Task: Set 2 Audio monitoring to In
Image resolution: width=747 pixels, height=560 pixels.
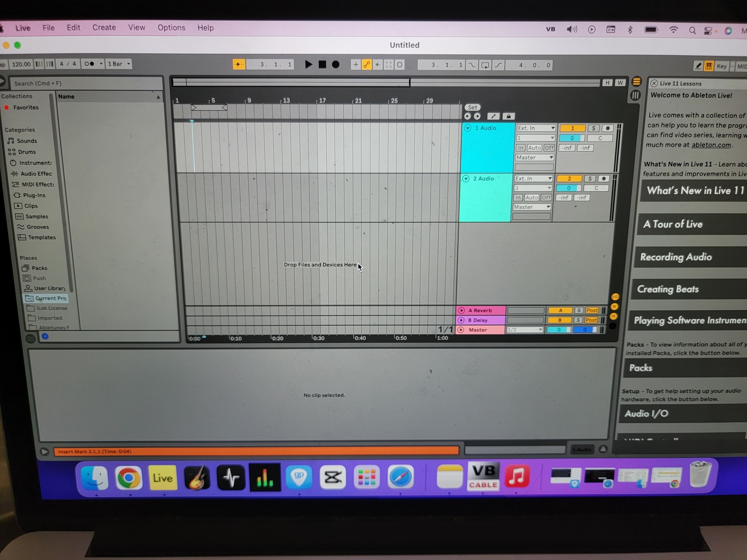Action: coord(518,197)
